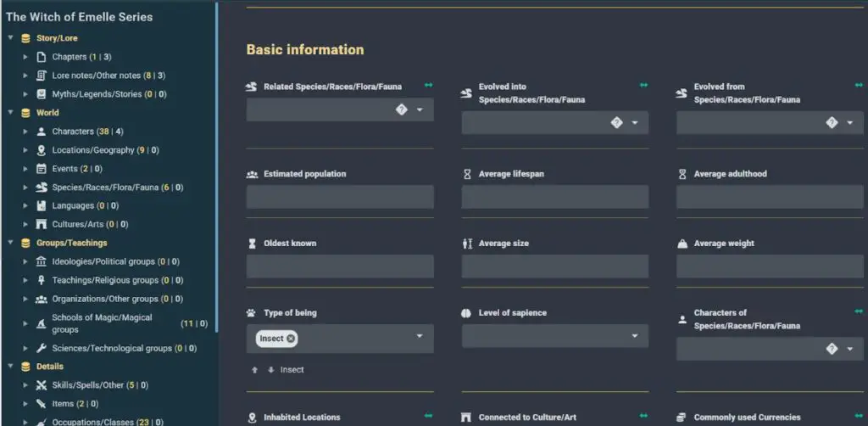Click the Cultures/Arts building icon

[x=42, y=225]
